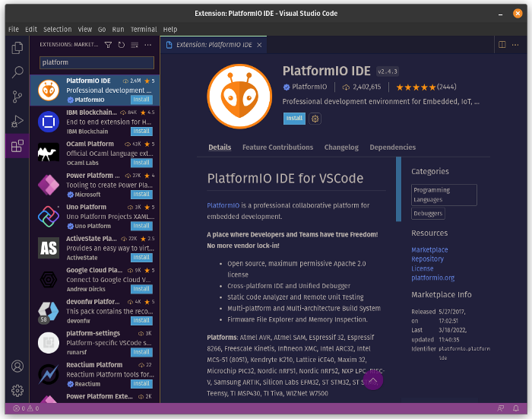
Task: Open the Manage gear in activity bar
Action: coord(17,390)
